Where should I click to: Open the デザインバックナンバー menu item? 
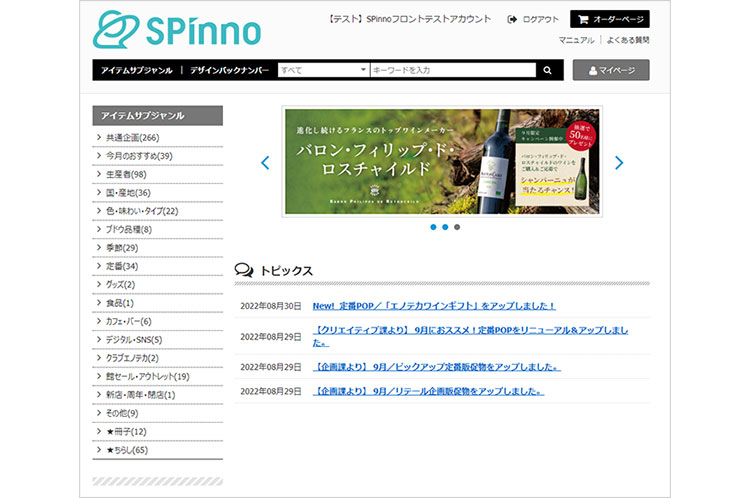tap(229, 70)
